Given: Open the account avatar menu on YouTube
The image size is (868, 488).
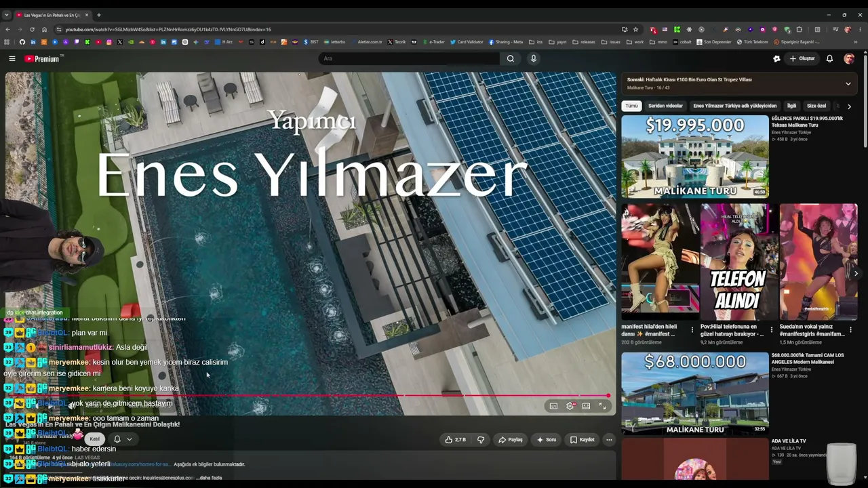Looking at the screenshot, I should [x=849, y=59].
